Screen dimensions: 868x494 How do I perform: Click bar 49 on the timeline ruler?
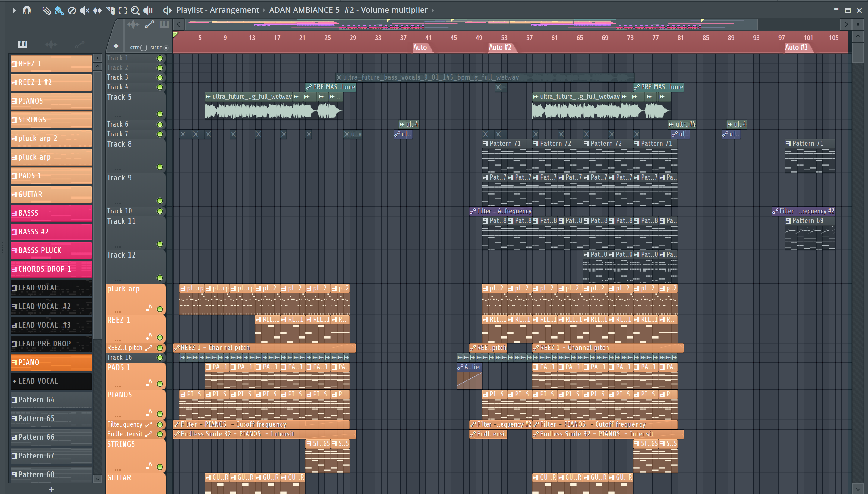(479, 38)
